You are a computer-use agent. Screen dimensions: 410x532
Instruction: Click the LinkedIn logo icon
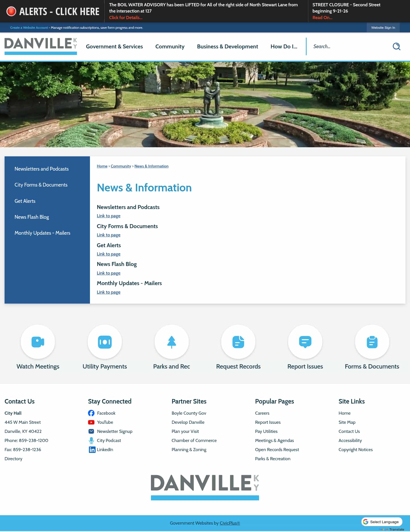tap(92, 450)
